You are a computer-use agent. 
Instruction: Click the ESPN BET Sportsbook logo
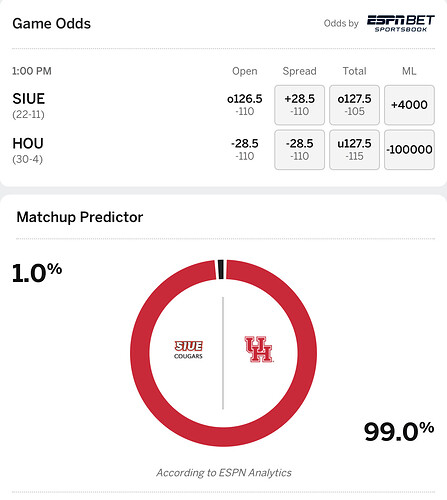coord(401,24)
